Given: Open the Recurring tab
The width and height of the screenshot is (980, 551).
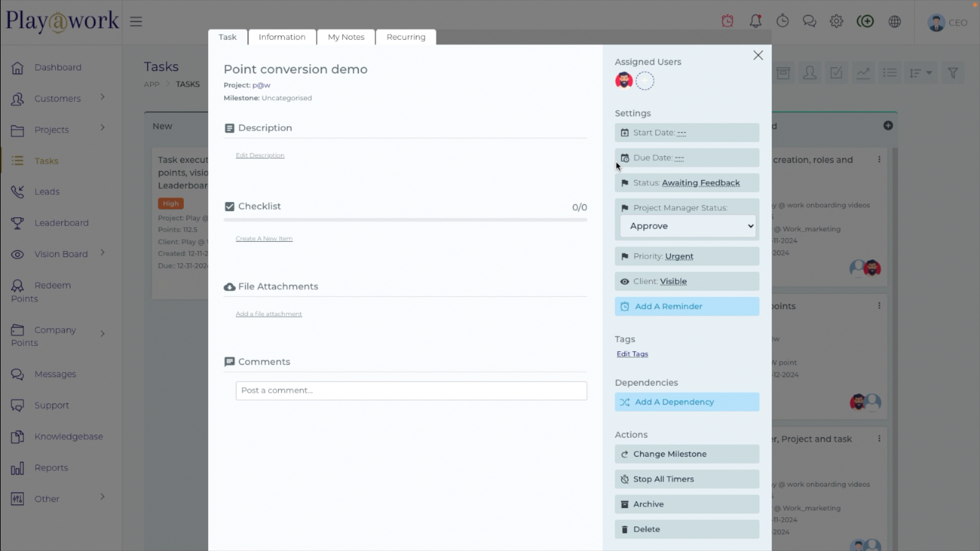Looking at the screenshot, I should coord(405,37).
